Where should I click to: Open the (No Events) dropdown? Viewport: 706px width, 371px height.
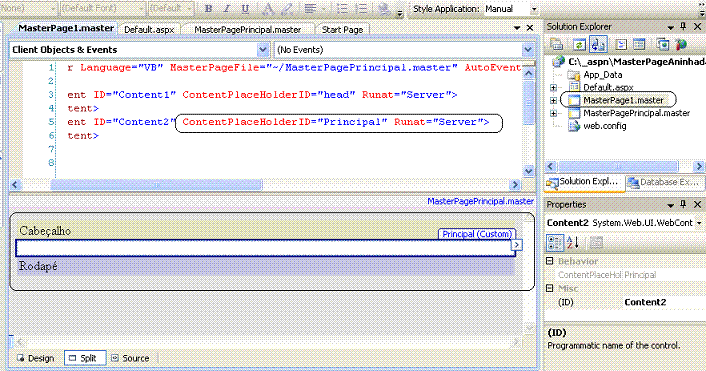[528, 50]
